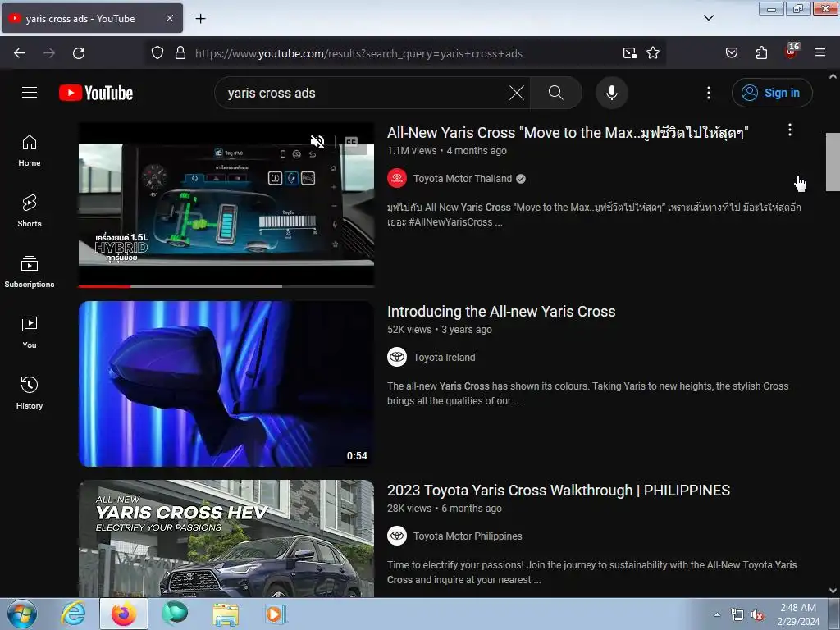Go back in Firefox

coord(20,53)
